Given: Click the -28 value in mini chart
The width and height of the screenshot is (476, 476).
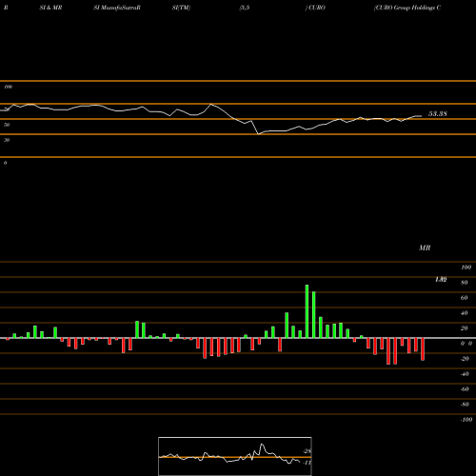Looking at the screenshot, I should click(x=307, y=451).
